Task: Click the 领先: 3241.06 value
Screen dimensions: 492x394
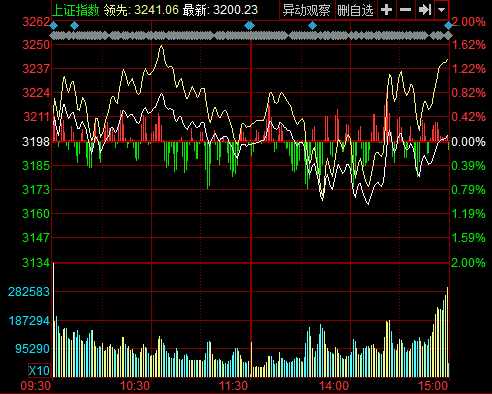Action: [x=141, y=10]
